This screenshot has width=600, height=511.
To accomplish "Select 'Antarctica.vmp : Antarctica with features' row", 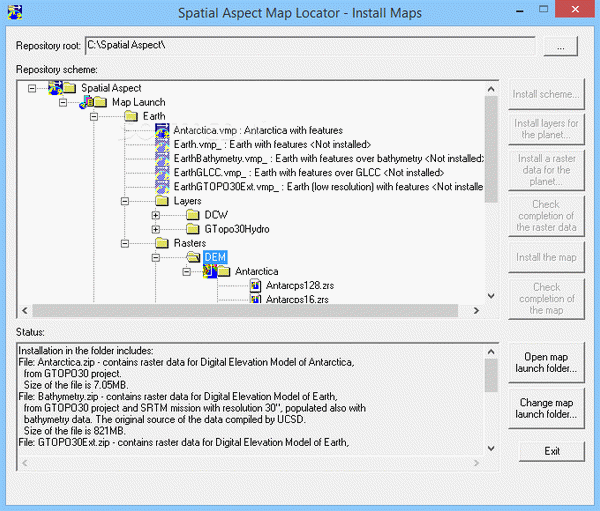I will point(258,131).
